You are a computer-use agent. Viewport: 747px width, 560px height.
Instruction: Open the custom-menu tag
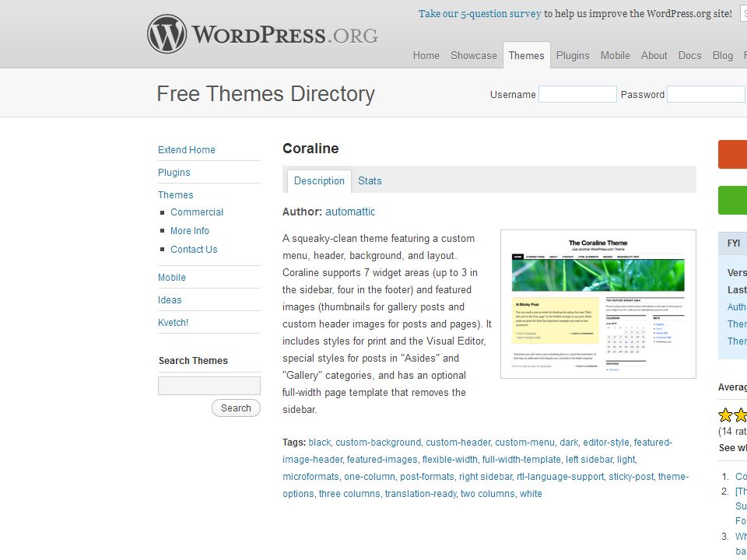coord(524,443)
